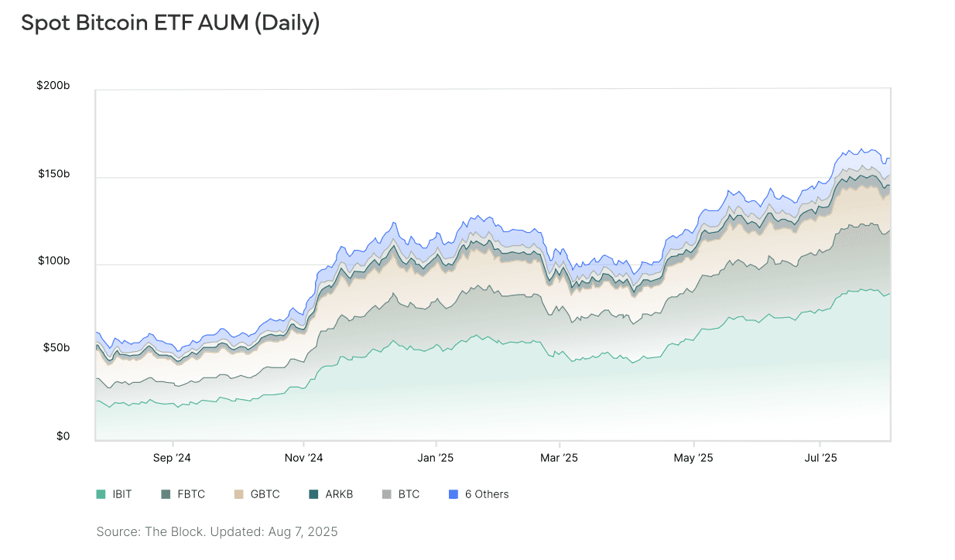Click the GBTC tan legend swatch
The height and width of the screenshot is (560, 955).
pyautogui.click(x=238, y=494)
